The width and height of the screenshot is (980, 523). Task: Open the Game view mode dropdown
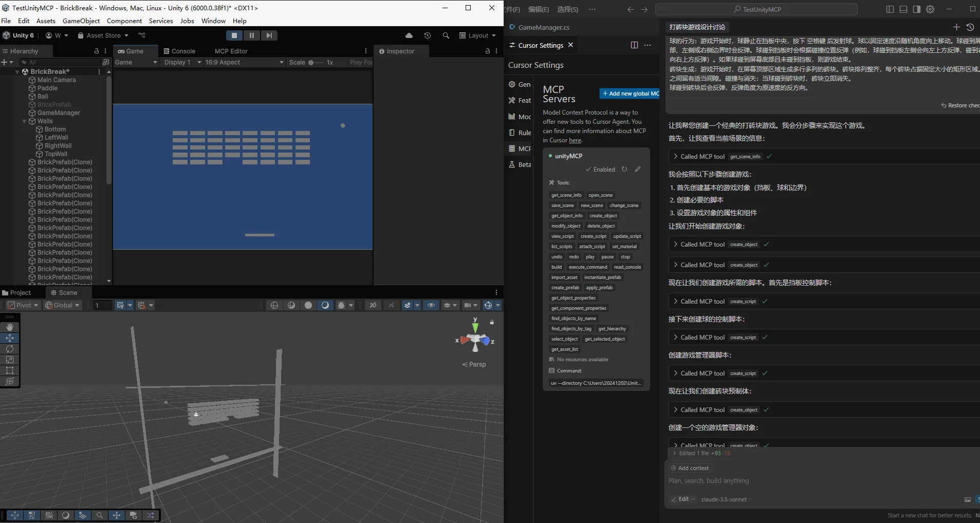(x=136, y=62)
